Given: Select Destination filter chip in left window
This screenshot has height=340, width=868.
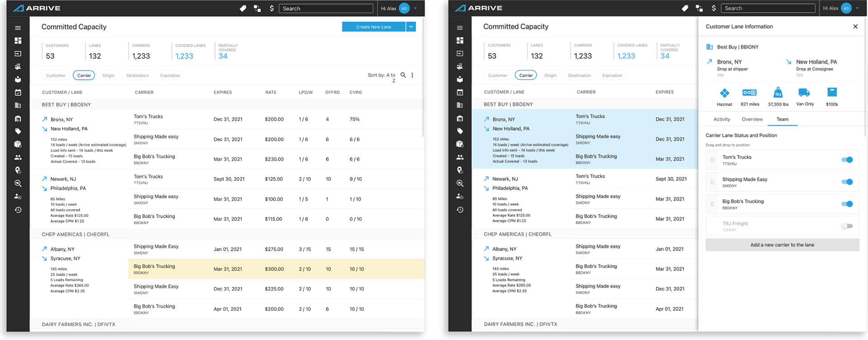Looking at the screenshot, I should pyautogui.click(x=137, y=76).
